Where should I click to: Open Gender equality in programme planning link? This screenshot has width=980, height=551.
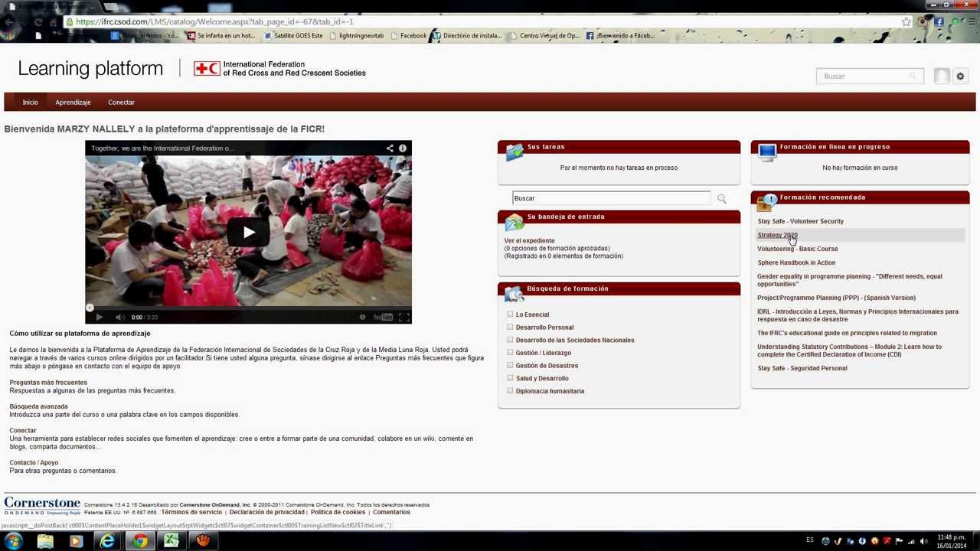[850, 280]
